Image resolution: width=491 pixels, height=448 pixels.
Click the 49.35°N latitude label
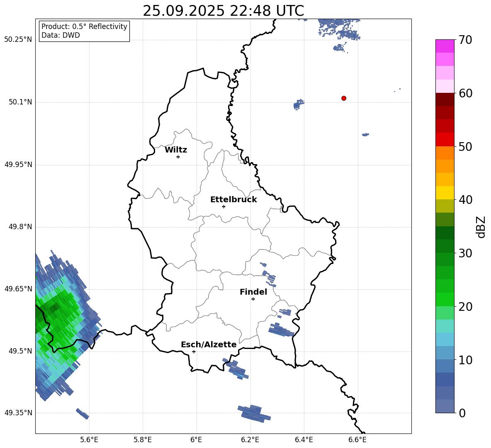click(18, 413)
